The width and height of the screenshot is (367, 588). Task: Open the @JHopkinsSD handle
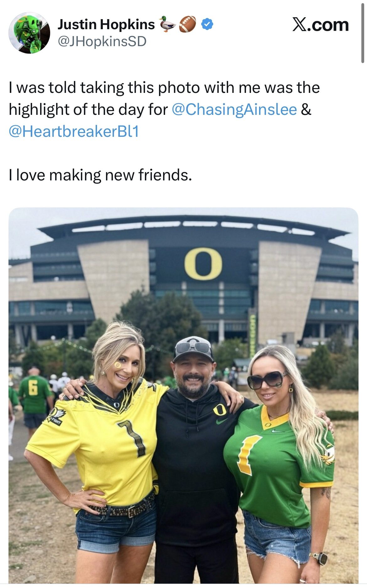(102, 41)
